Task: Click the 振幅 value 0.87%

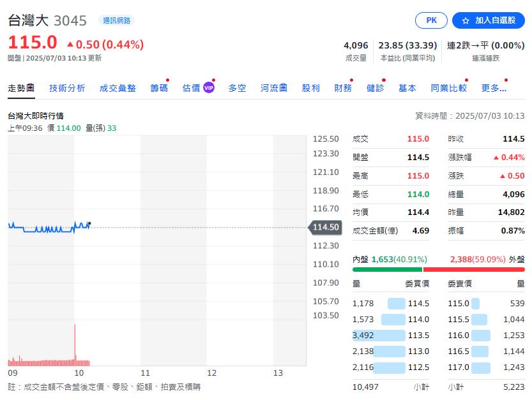Action: point(513,230)
